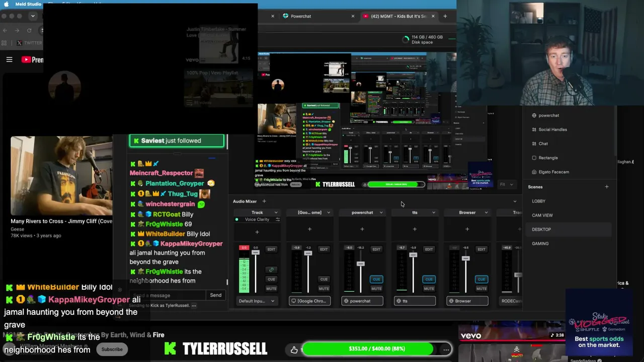
Task: Toggle CUE on the Google Chrome channel
Action: coord(324,279)
